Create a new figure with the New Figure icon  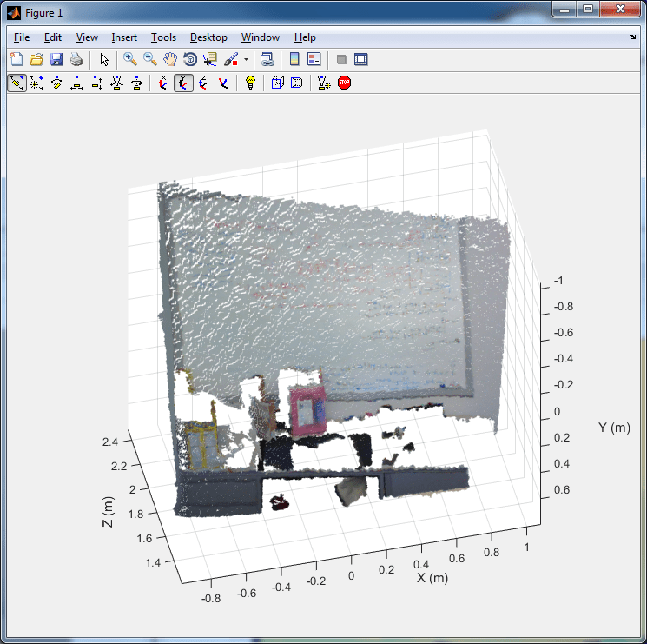pyautogui.click(x=17, y=59)
